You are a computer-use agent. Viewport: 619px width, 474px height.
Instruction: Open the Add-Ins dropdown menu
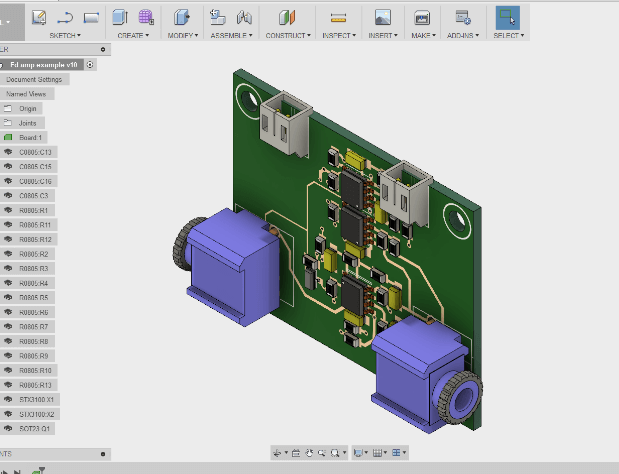coord(462,35)
